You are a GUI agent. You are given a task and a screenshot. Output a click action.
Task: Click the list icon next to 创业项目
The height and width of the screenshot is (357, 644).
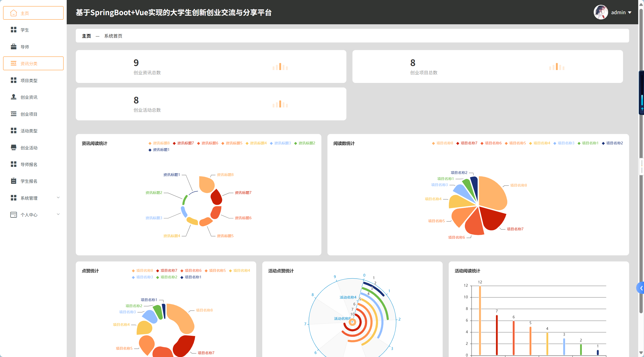(x=14, y=114)
